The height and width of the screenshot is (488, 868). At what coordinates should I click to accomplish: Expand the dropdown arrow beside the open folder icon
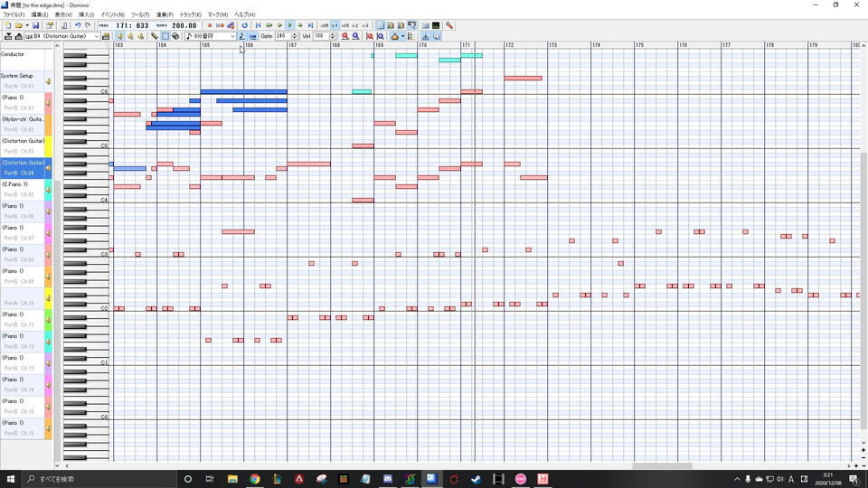pyautogui.click(x=26, y=25)
